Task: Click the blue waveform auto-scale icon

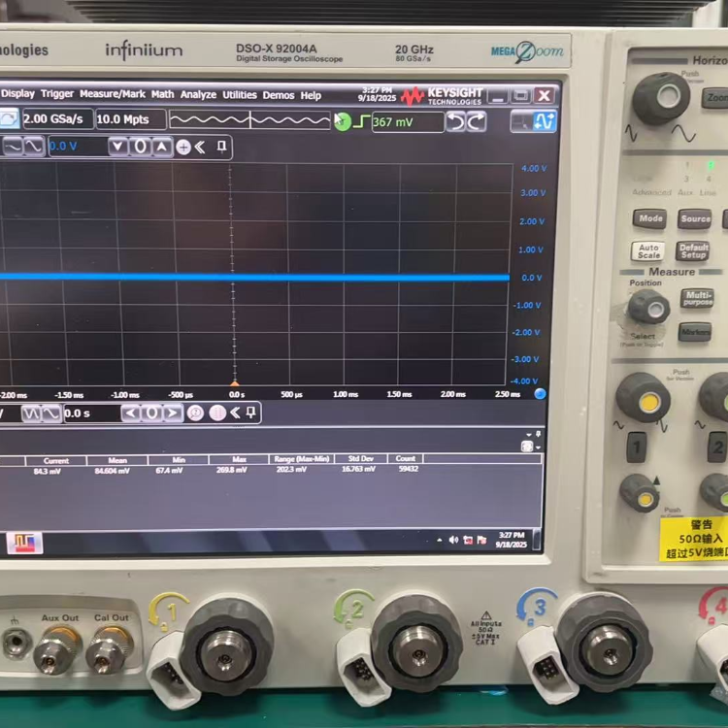Action: pos(545,121)
